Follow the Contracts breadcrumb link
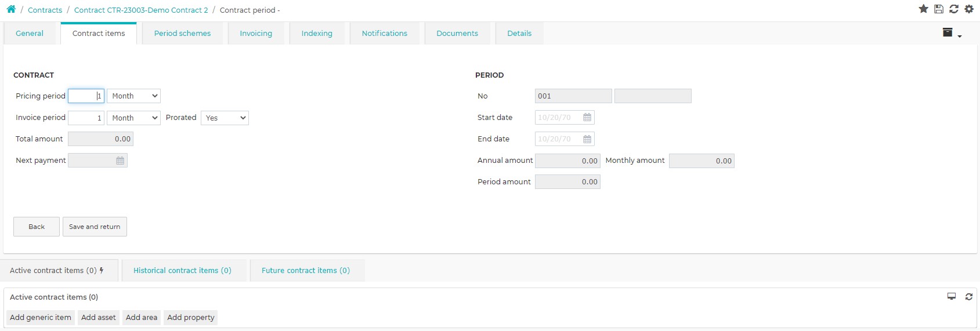 point(45,10)
